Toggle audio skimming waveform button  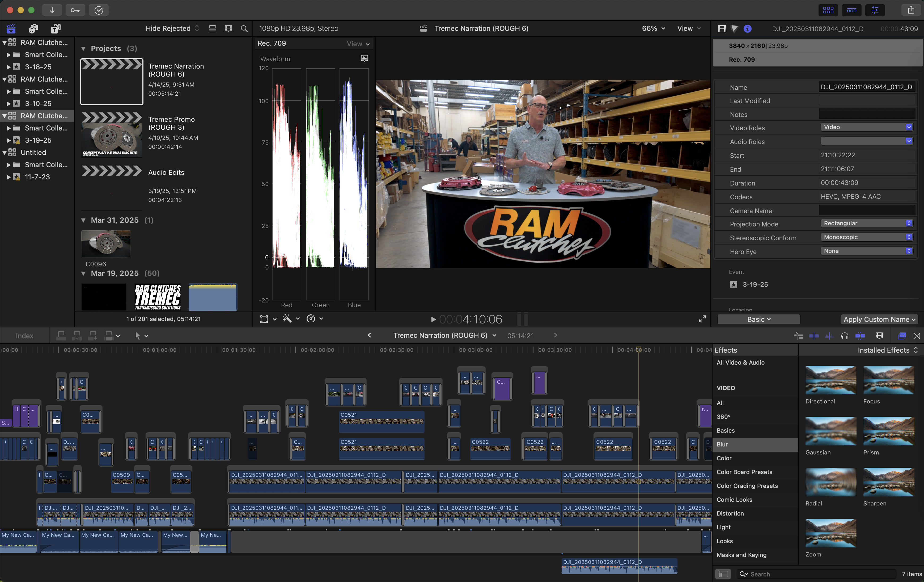point(829,336)
